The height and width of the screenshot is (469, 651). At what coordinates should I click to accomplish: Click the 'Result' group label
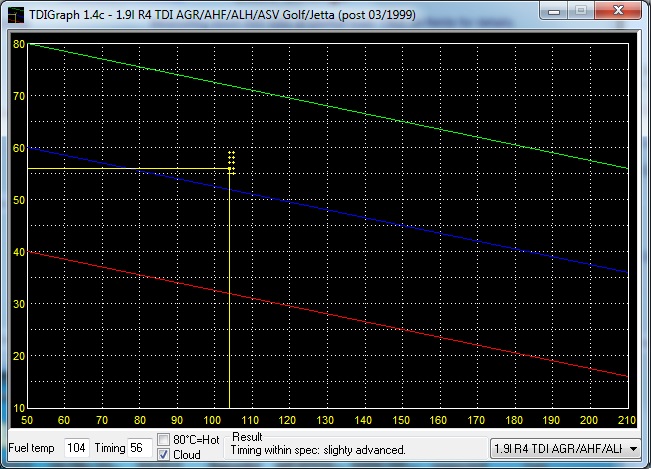[x=247, y=437]
